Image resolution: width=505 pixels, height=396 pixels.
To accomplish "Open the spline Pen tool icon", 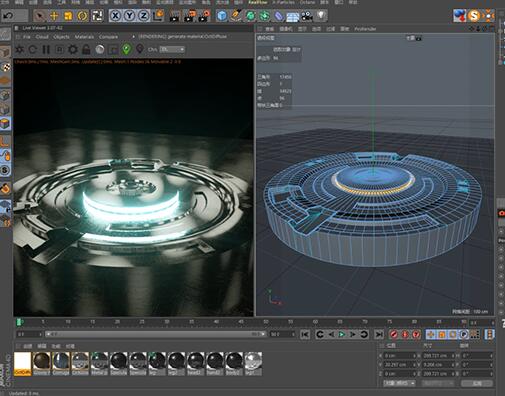I will [x=236, y=16].
